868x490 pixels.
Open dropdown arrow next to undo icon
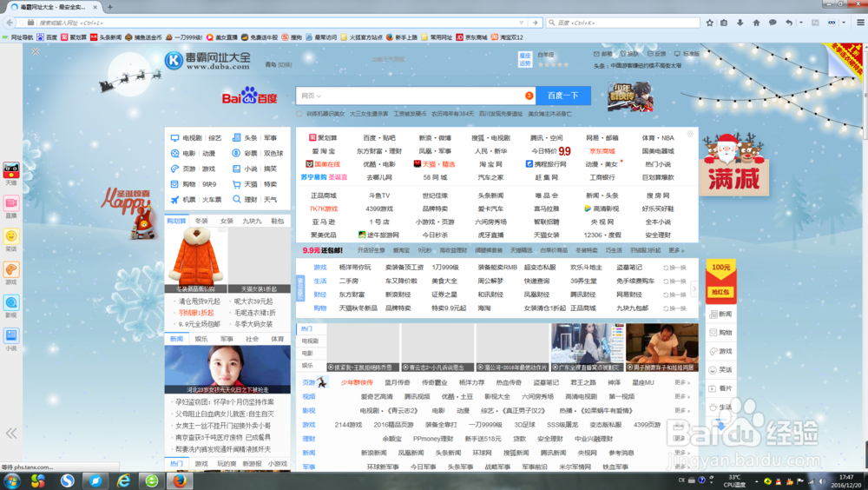tap(800, 23)
